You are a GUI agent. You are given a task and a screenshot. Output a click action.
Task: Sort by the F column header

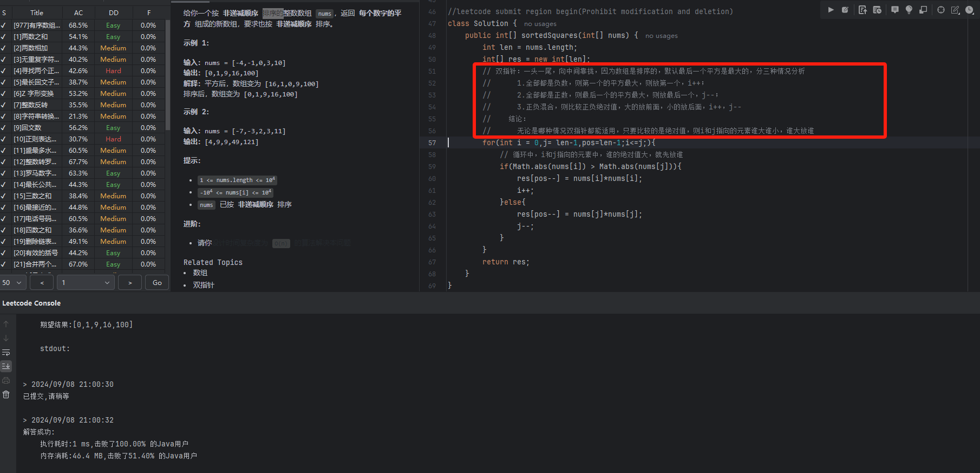[149, 12]
